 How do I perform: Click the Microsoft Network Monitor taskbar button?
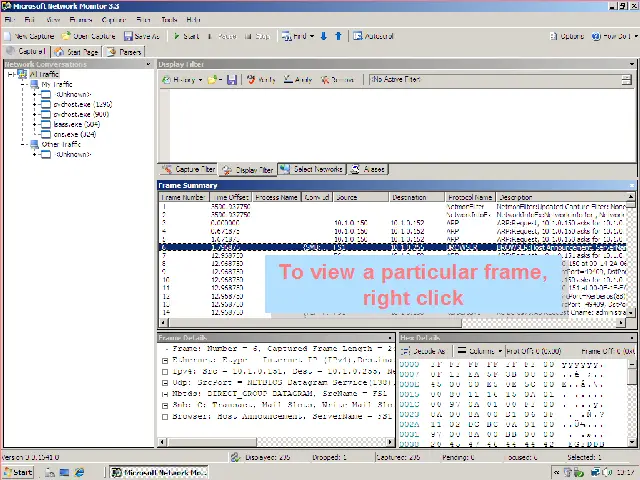tap(160, 472)
